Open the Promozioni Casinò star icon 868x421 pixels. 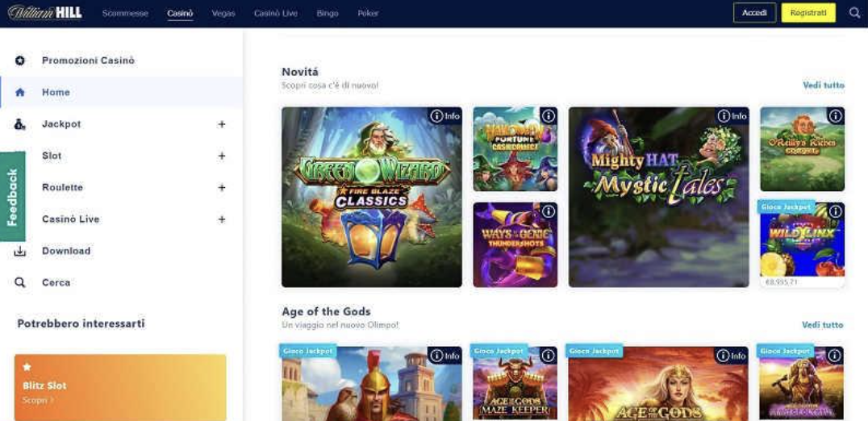(x=20, y=60)
